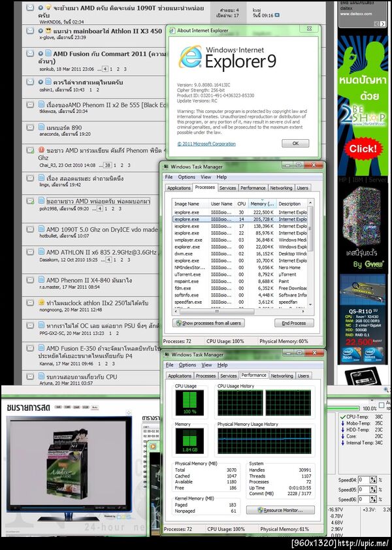Viewport: 392px width, 550px height.
Task: Switch to Processes tab in lower Task Manager
Action: pyautogui.click(x=206, y=376)
